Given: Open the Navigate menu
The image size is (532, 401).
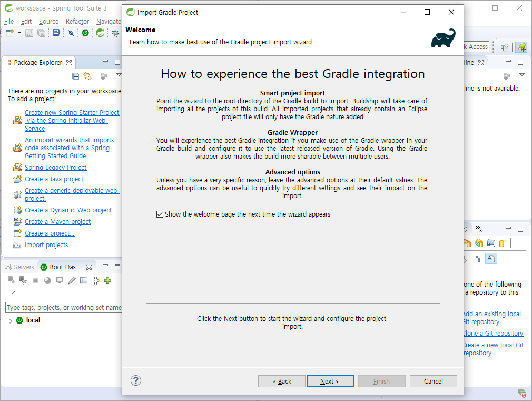Looking at the screenshot, I should 109,22.
